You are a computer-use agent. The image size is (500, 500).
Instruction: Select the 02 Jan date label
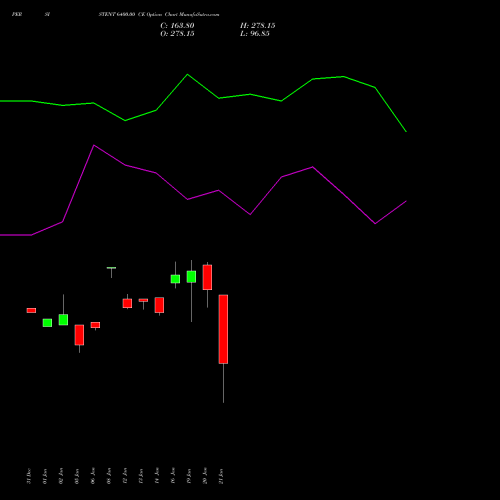(61, 476)
